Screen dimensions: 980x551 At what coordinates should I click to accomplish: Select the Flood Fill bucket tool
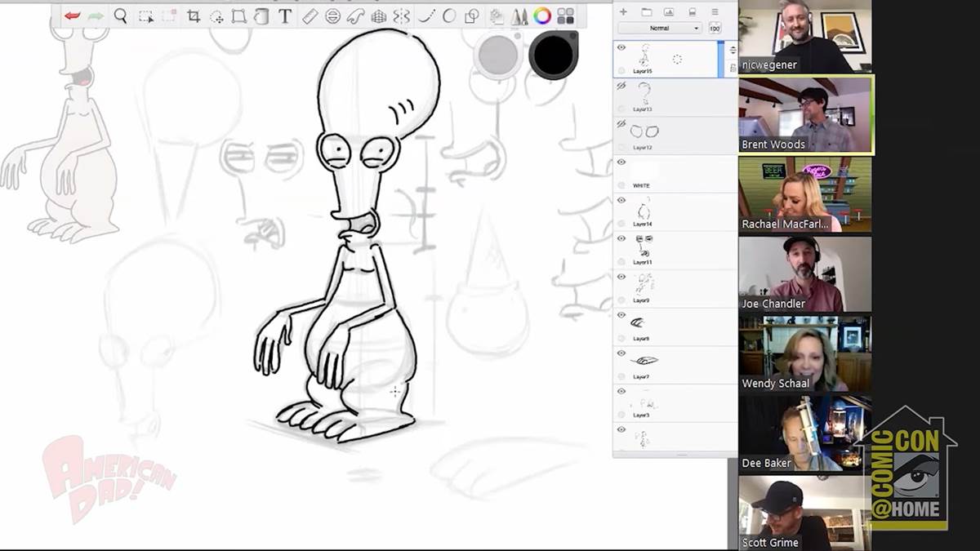(x=496, y=16)
